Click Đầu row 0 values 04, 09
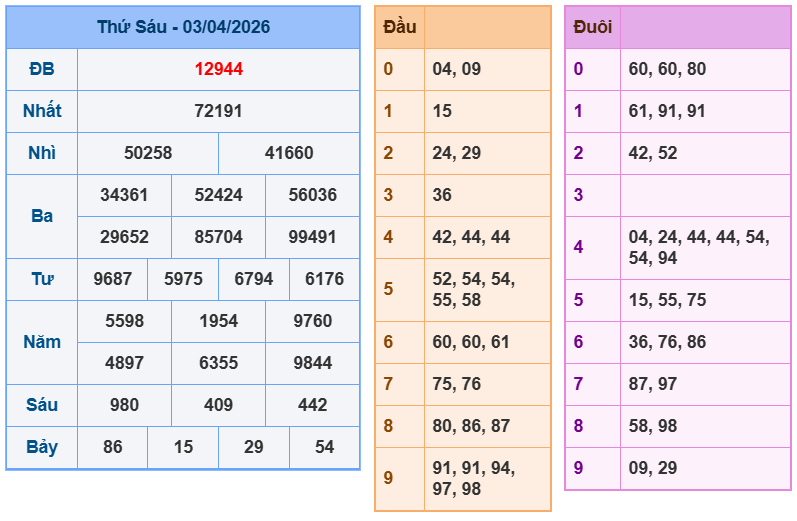 tap(456, 69)
